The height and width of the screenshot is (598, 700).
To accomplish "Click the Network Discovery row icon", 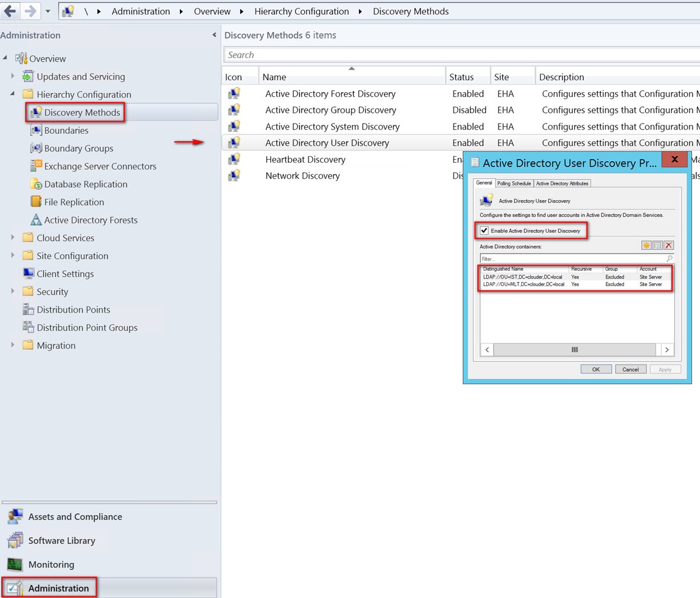I will click(234, 175).
